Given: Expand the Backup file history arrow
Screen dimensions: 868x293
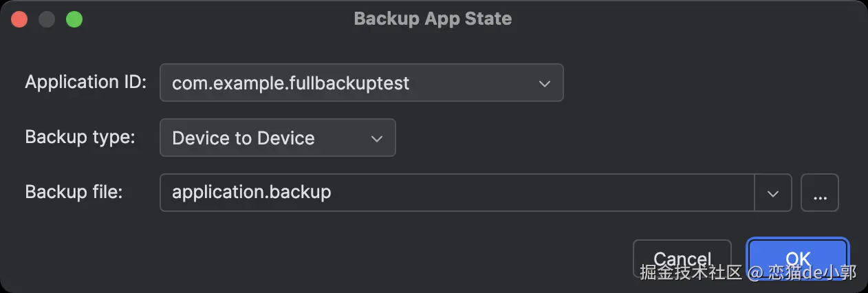Looking at the screenshot, I should (773, 193).
